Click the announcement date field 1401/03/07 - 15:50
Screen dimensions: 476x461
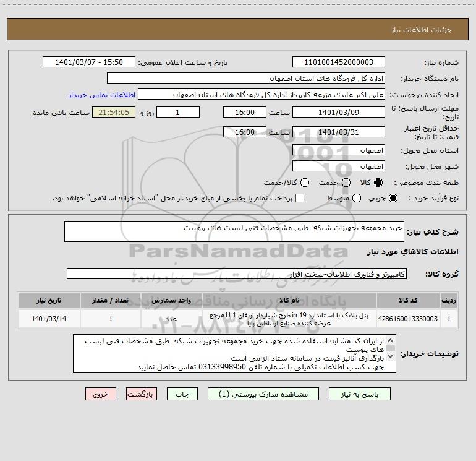coord(89,62)
